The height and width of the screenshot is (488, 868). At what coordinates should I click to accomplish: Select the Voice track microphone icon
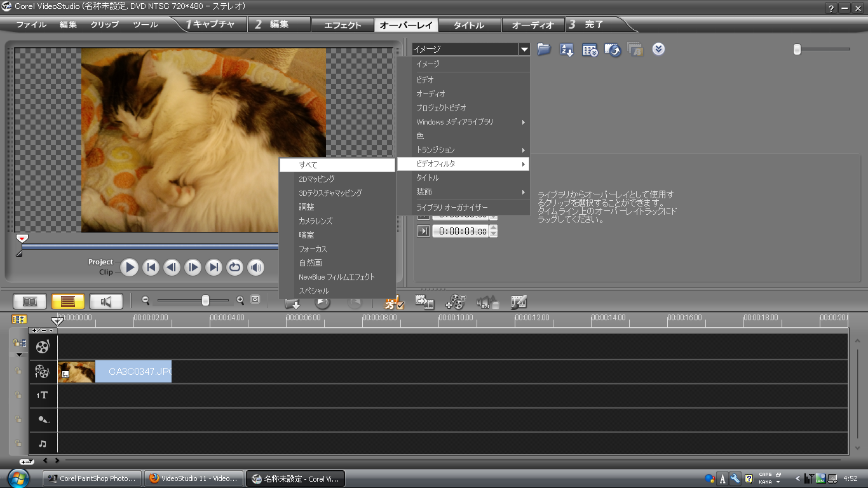pyautogui.click(x=43, y=419)
